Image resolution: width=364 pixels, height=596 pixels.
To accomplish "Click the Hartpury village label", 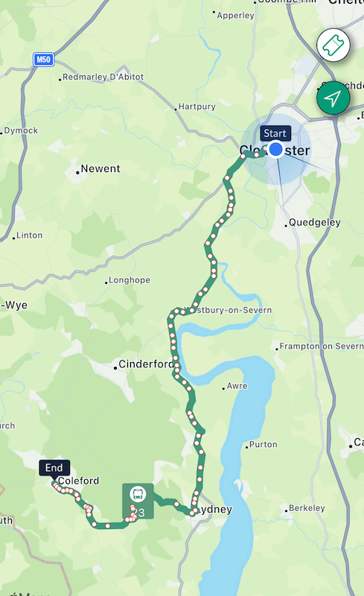I will point(197,107).
